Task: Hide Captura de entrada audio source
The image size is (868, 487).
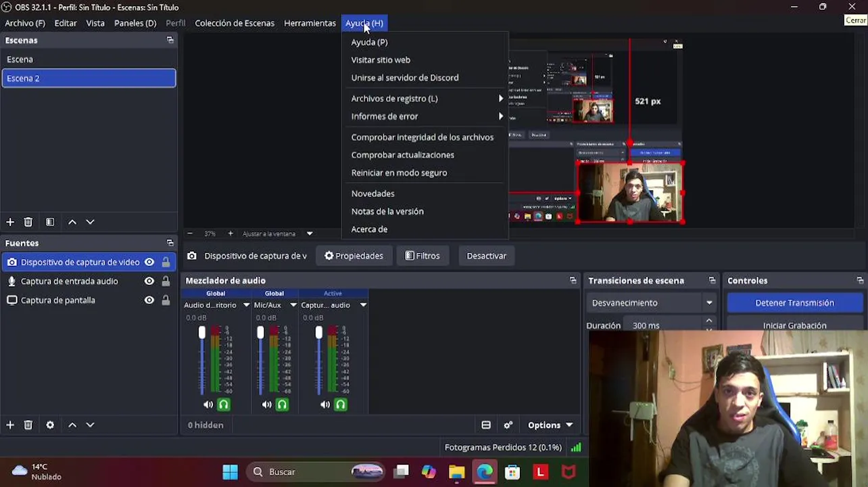Action: [x=149, y=281]
